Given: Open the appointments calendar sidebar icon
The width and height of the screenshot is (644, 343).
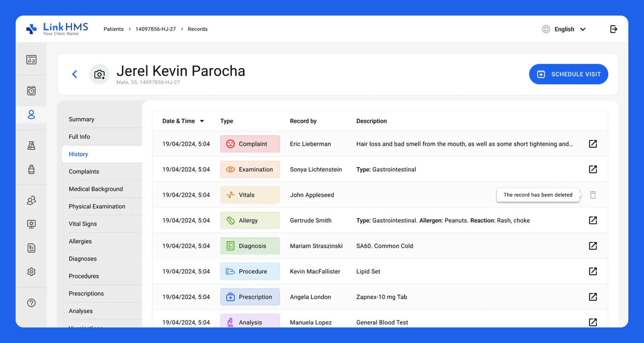Looking at the screenshot, I should [x=31, y=90].
